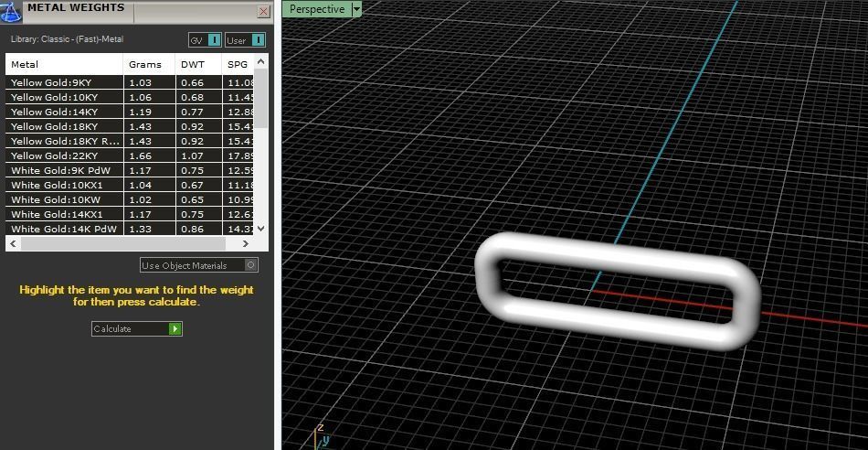Sort by SPG column header
868x450 pixels.
(x=238, y=64)
